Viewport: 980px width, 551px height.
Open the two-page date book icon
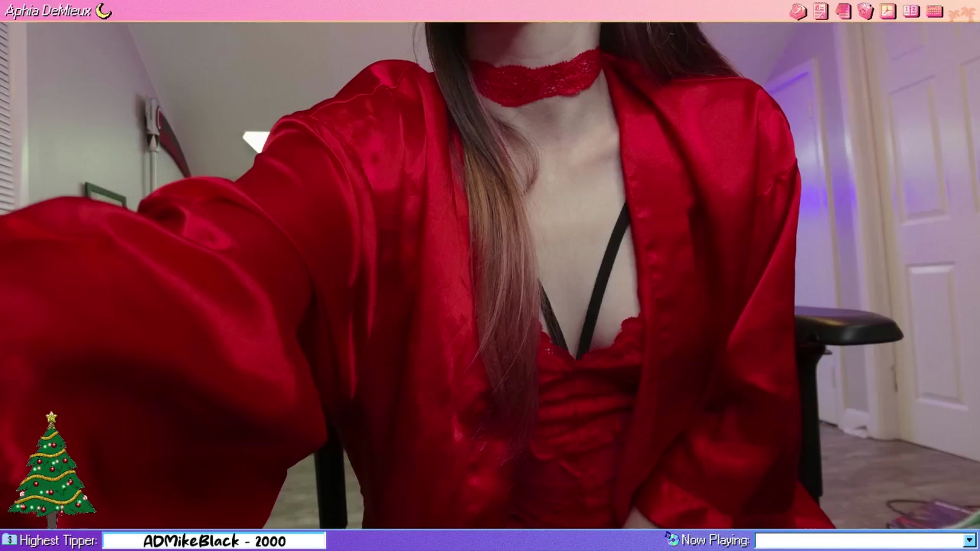click(911, 11)
